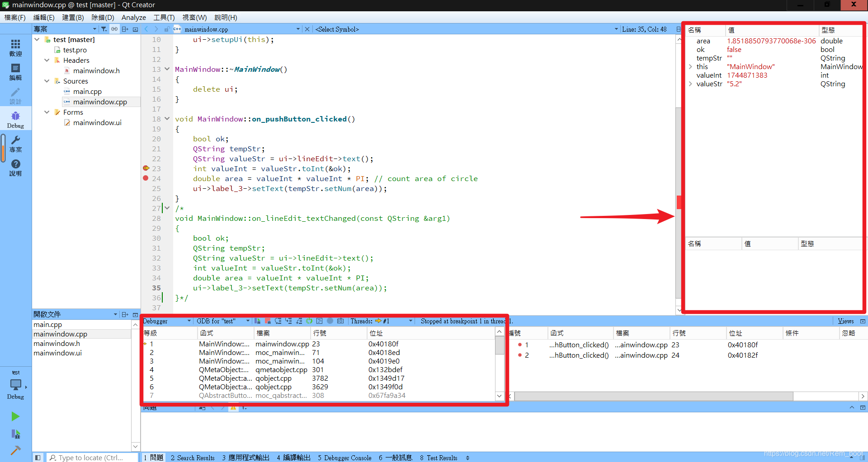Click the green Run button

point(15,416)
